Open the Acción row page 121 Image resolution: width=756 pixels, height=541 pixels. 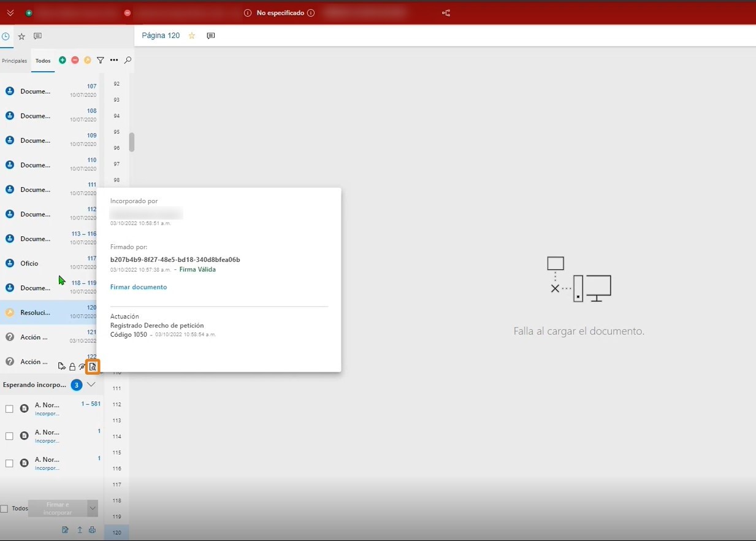click(49, 337)
